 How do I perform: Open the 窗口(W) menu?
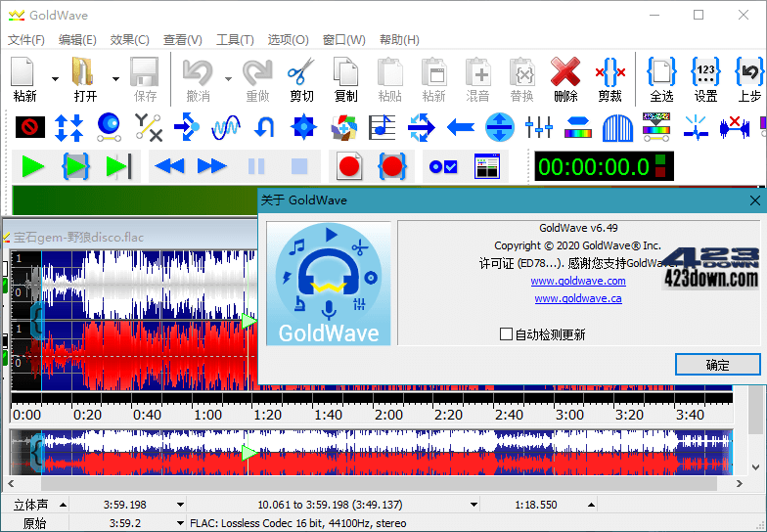344,39
